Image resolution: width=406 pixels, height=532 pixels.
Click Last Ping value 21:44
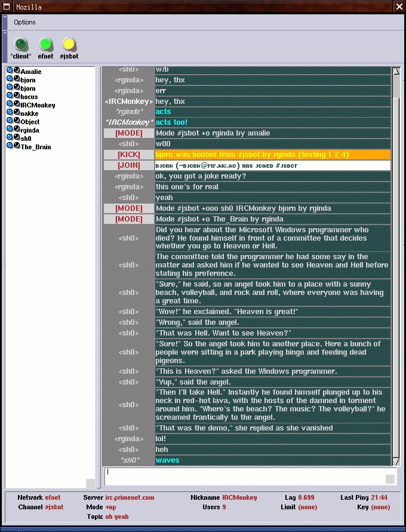point(379,498)
